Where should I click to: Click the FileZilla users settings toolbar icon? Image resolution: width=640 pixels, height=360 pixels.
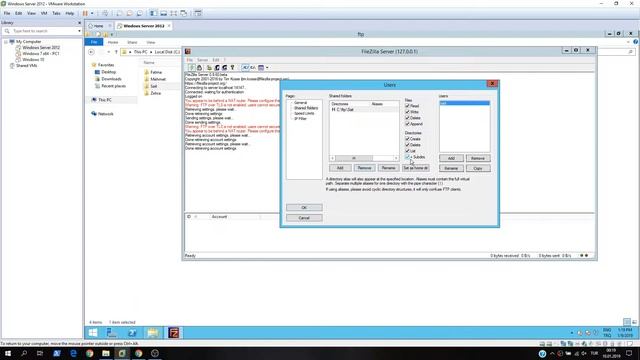[x=217, y=68]
